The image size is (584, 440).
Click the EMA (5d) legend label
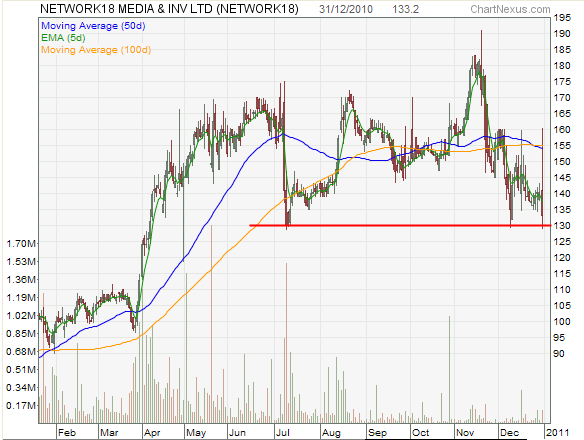[x=63, y=38]
